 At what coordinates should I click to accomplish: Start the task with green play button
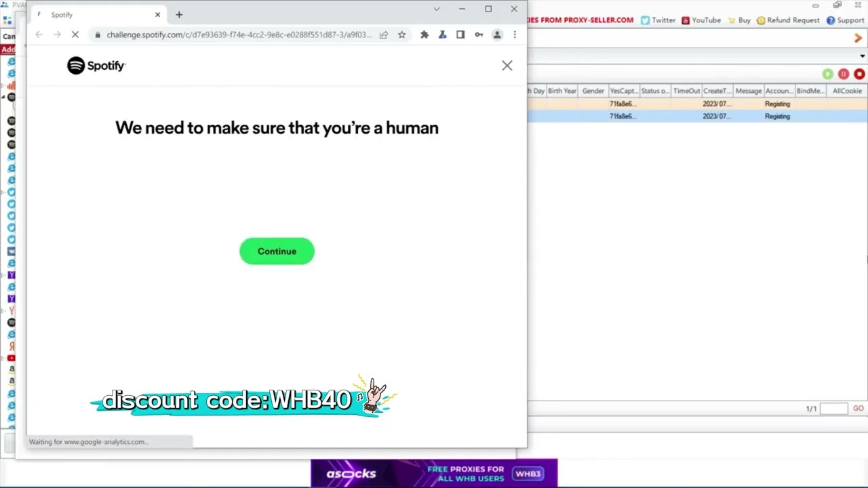(x=828, y=75)
